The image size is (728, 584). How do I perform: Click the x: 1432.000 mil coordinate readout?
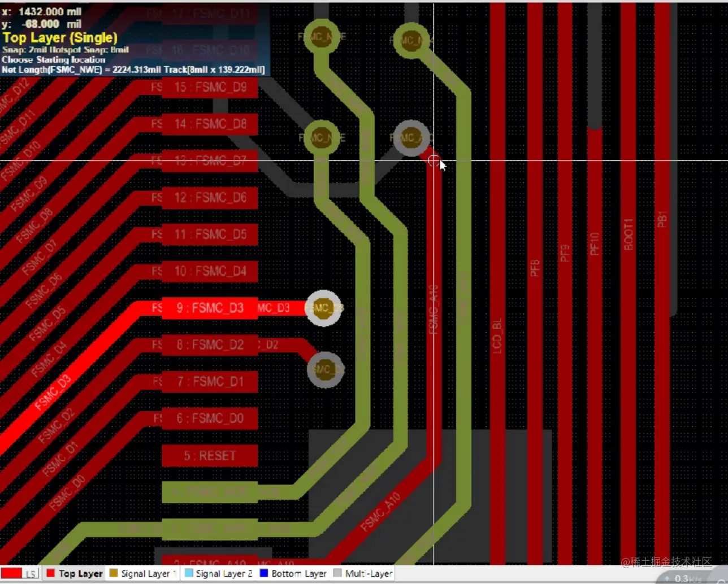[41, 11]
